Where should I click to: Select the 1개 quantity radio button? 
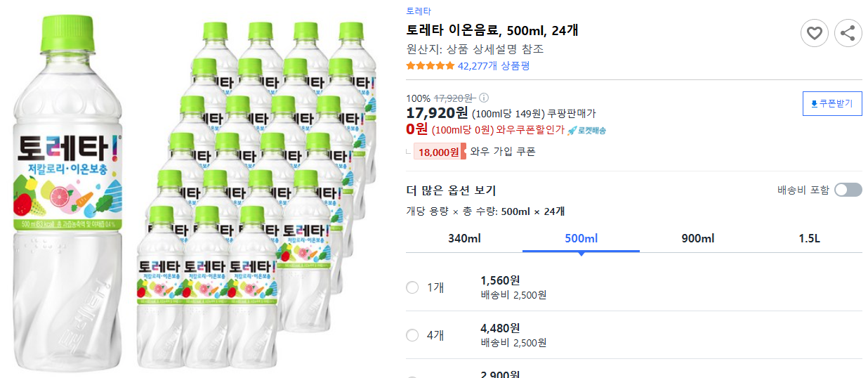[412, 287]
